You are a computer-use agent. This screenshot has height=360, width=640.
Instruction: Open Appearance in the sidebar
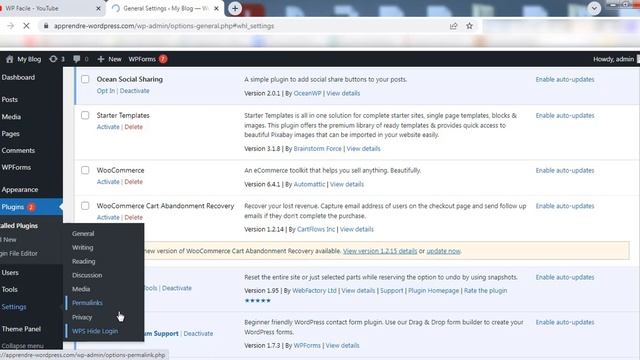(20, 189)
